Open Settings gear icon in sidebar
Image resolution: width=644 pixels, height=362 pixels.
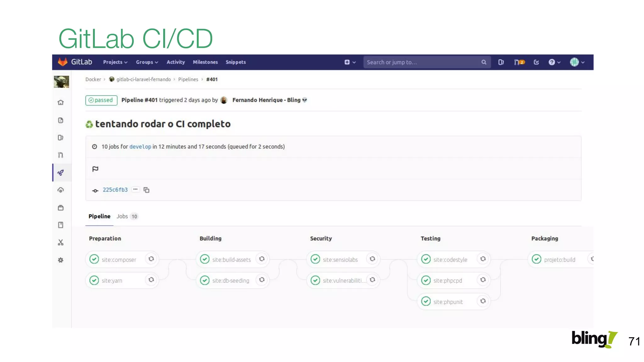61,260
